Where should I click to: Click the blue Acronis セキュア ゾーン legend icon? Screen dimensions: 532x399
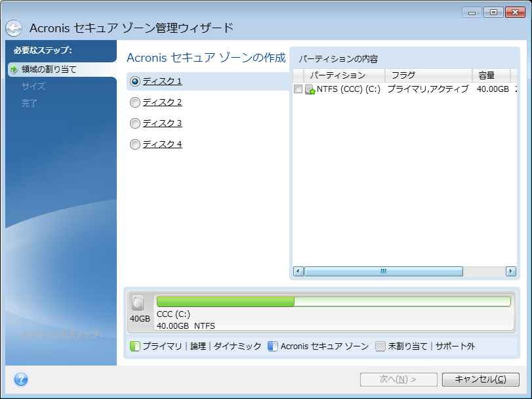(x=272, y=346)
